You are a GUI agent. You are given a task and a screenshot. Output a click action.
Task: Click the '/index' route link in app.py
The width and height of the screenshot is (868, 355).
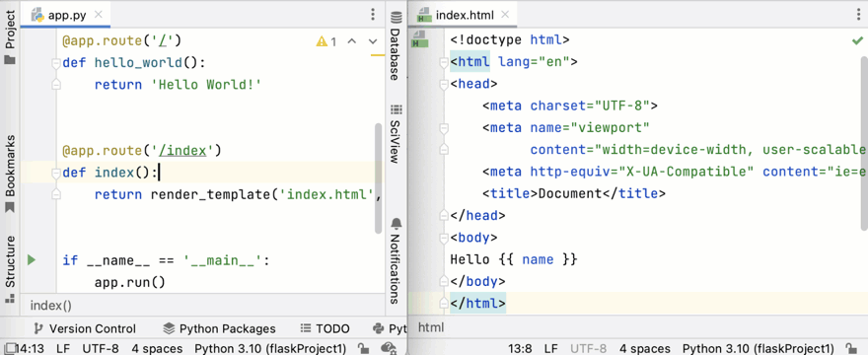tap(182, 151)
